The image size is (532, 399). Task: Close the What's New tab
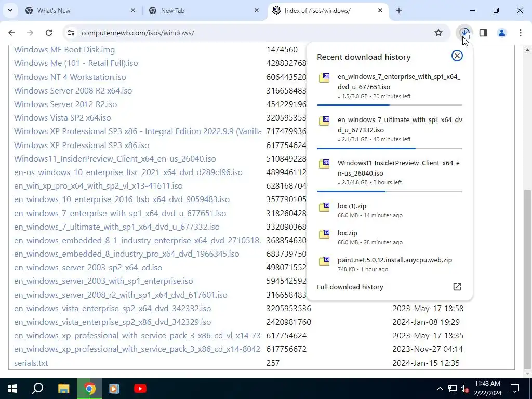(133, 10)
